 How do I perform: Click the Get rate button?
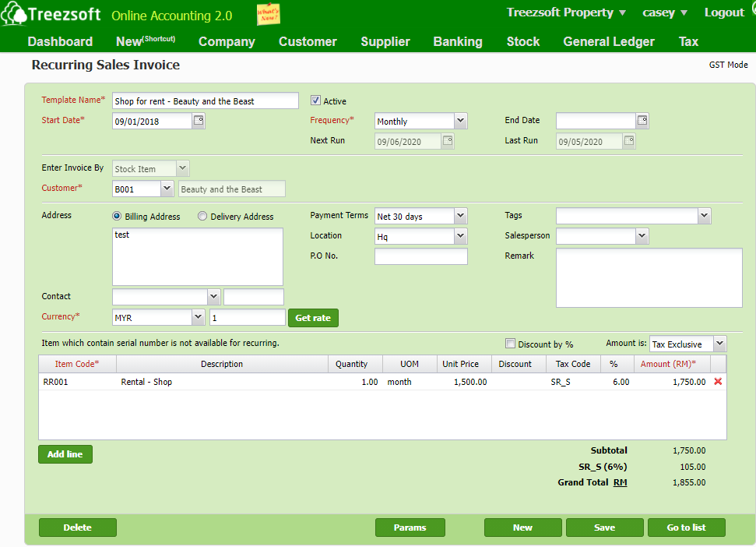point(312,318)
